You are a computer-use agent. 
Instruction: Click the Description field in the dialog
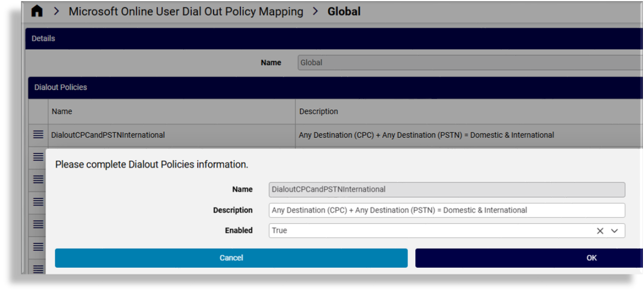pos(447,210)
